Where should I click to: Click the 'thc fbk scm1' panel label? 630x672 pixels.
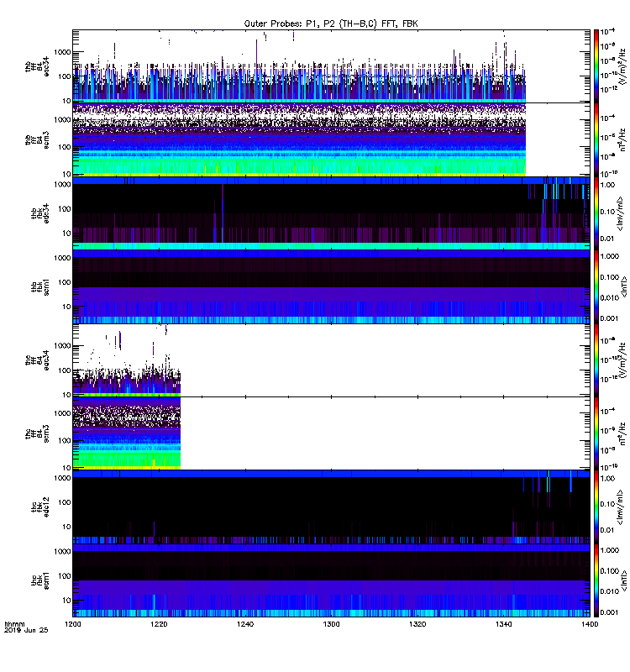(39, 580)
